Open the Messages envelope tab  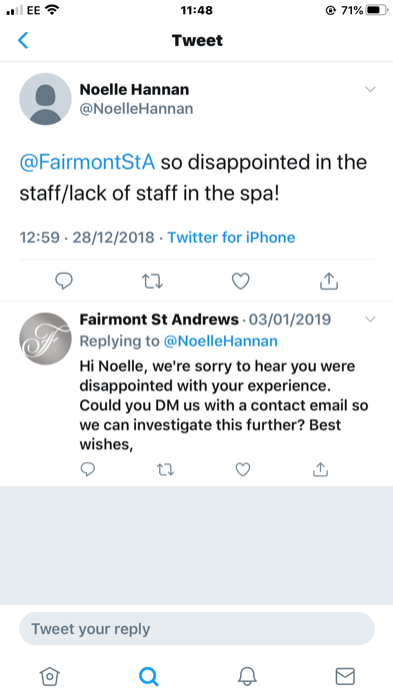345,676
